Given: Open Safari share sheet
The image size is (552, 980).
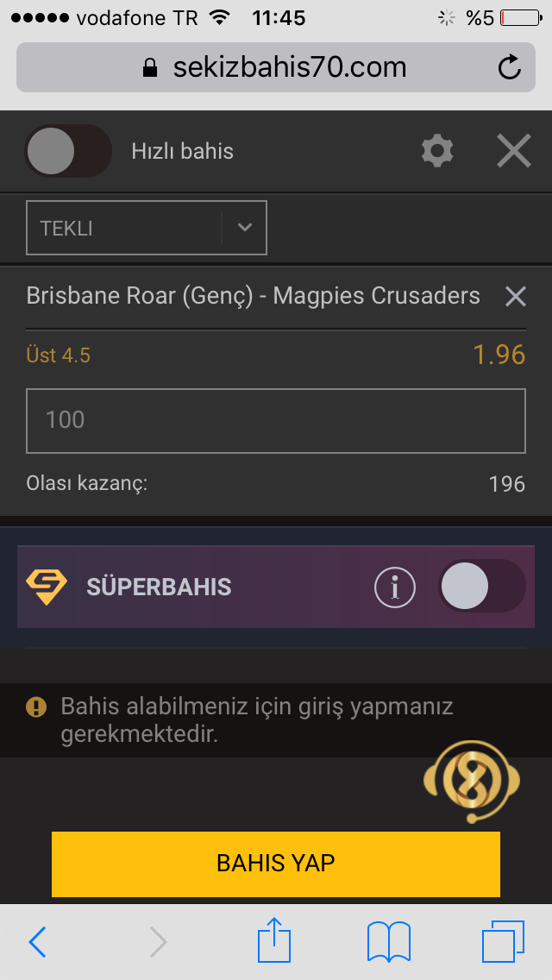Looking at the screenshot, I should (274, 940).
